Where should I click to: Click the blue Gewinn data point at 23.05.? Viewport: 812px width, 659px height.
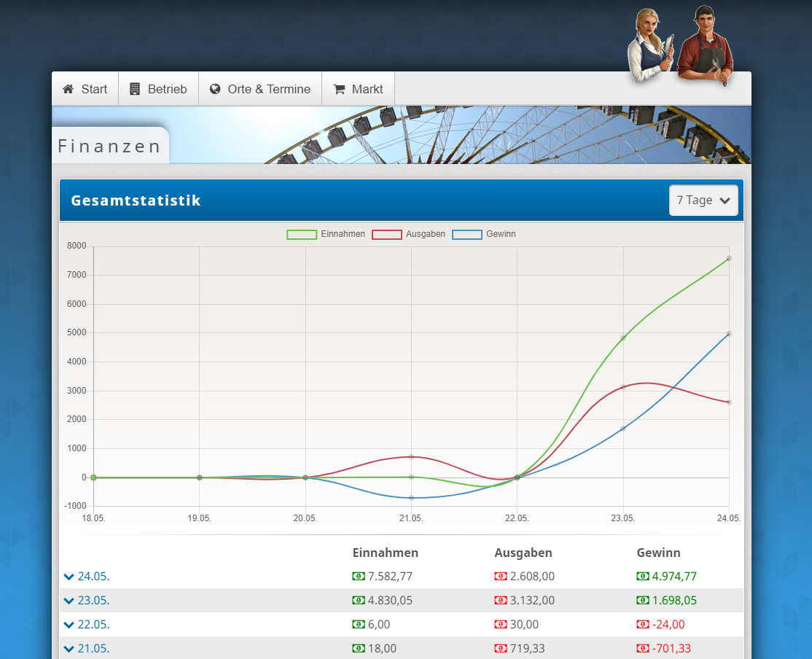pos(623,428)
